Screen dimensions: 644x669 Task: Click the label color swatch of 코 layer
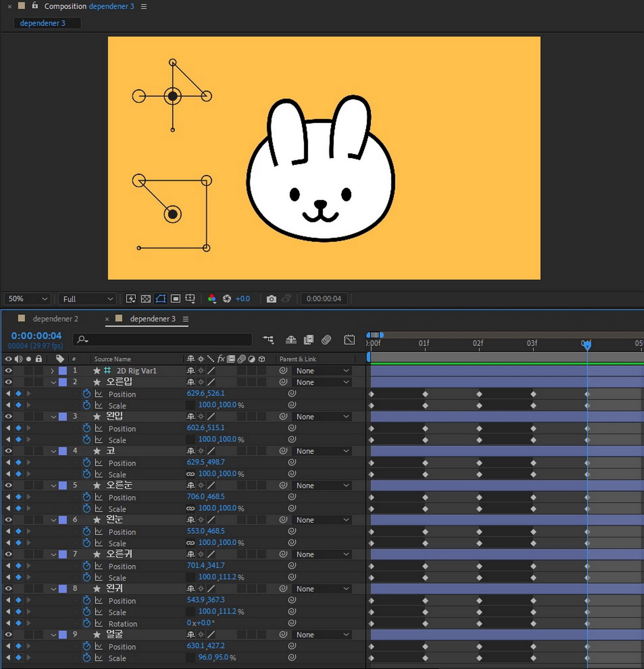pyautogui.click(x=63, y=451)
